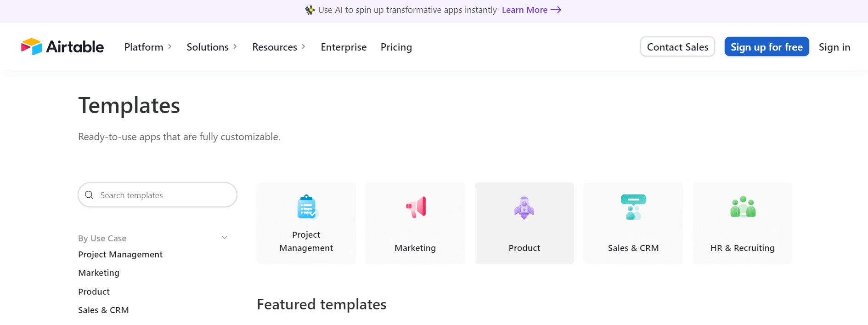Image resolution: width=868 pixels, height=325 pixels.
Task: Click the Featured templates heading
Action: tap(321, 304)
